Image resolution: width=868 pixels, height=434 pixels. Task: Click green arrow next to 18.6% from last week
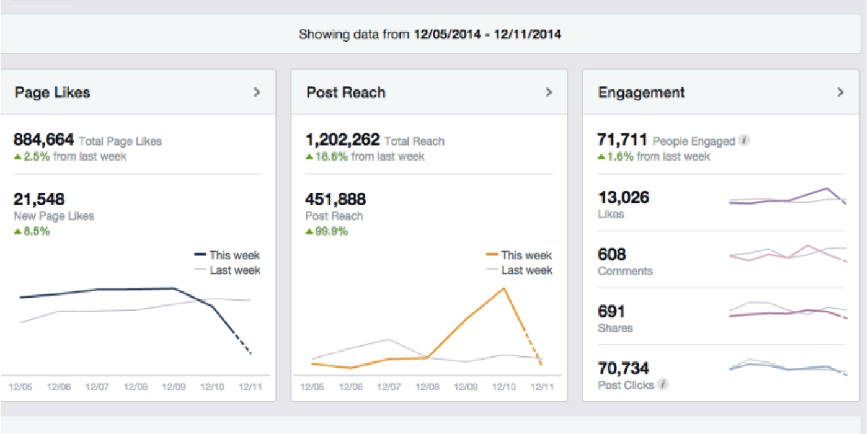[x=309, y=157]
